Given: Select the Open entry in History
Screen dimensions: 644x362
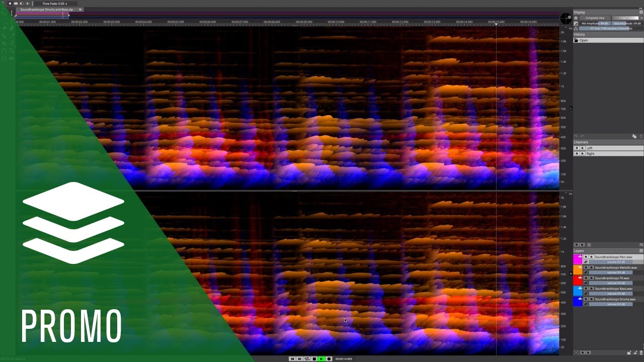Looking at the screenshot, I should click(x=609, y=40).
